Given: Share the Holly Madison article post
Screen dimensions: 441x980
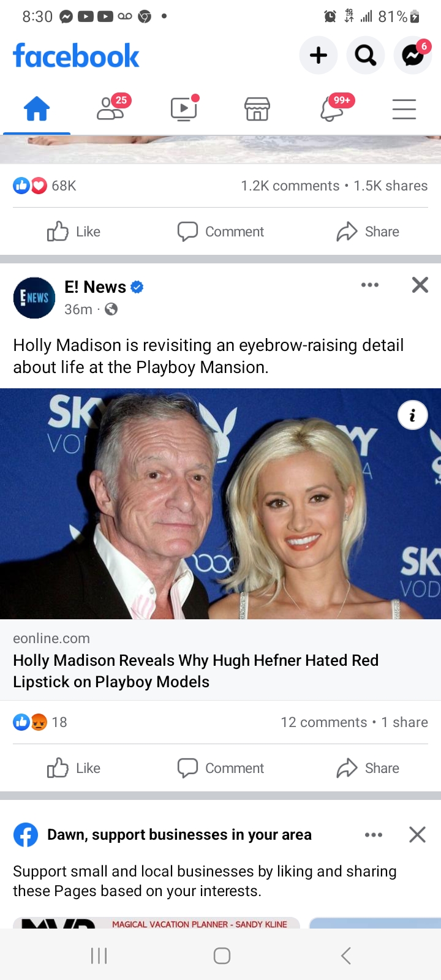Looking at the screenshot, I should (368, 768).
